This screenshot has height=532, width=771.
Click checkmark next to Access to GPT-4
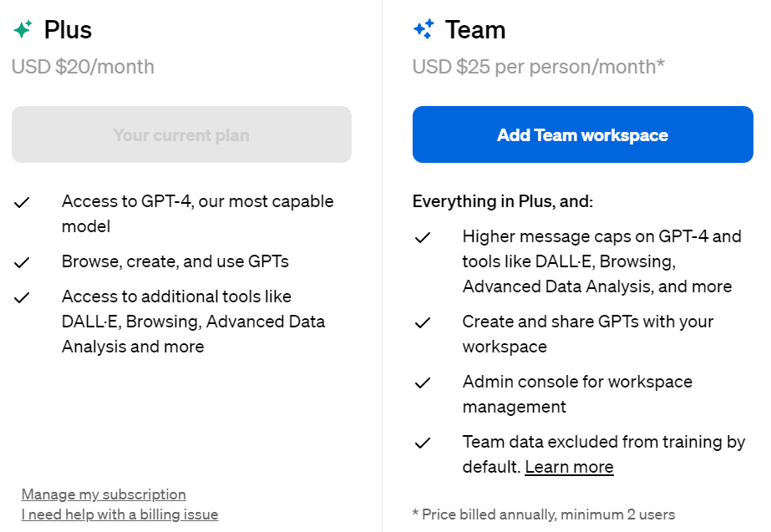pyautogui.click(x=22, y=202)
